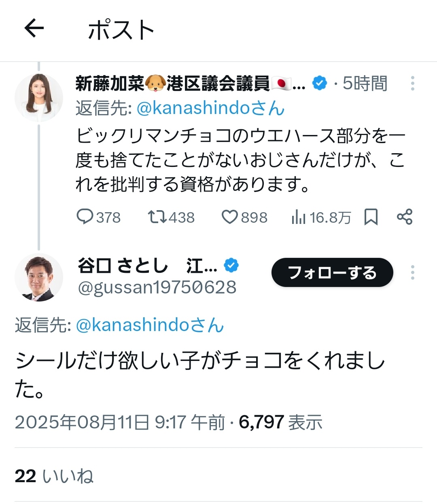This screenshot has height=504, width=437.
Task: Open more options for 新藤加菜 post
Action: pyautogui.click(x=412, y=83)
